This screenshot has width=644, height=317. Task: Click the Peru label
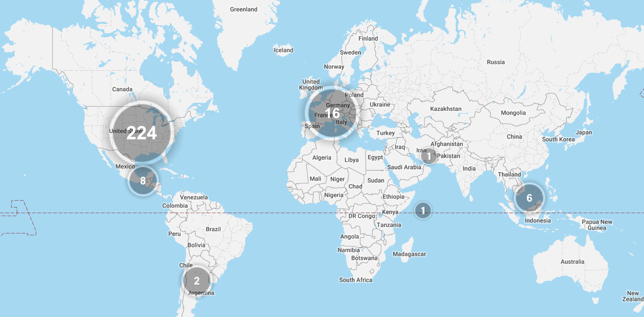174,234
